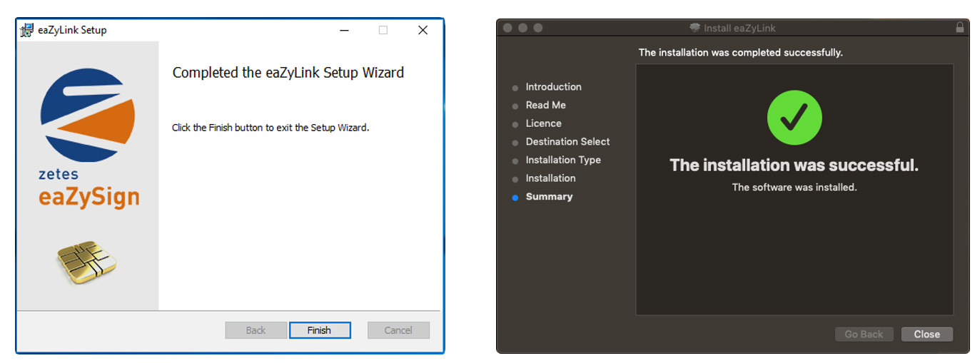Select the Installation Type step
This screenshot has width=980, height=363.
563,160
